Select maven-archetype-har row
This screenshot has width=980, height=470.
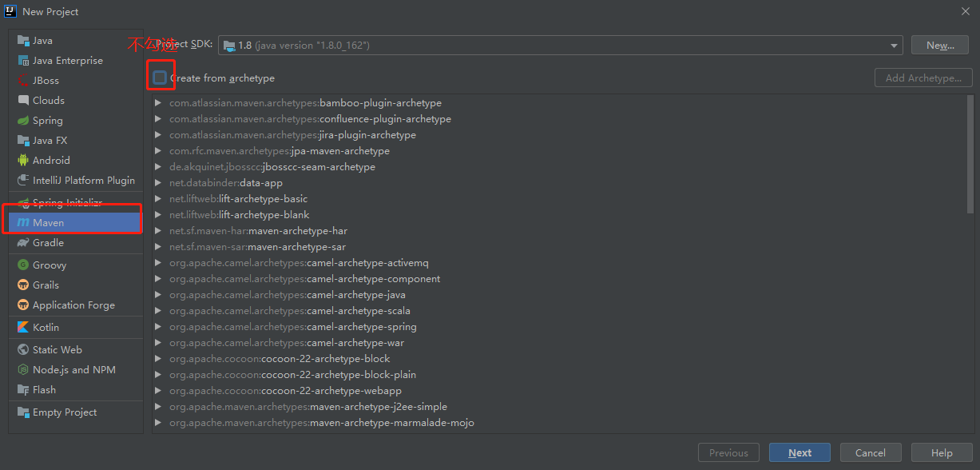coord(559,231)
